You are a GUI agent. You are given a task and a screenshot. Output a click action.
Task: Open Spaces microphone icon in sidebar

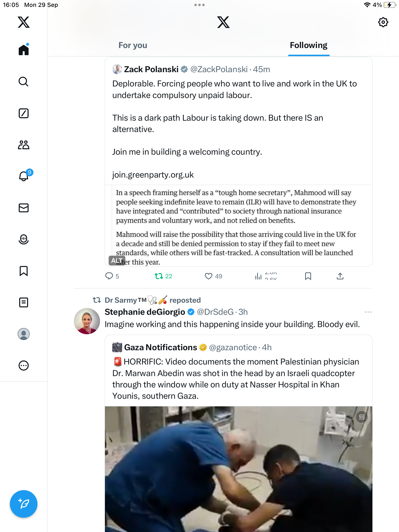pyautogui.click(x=24, y=239)
